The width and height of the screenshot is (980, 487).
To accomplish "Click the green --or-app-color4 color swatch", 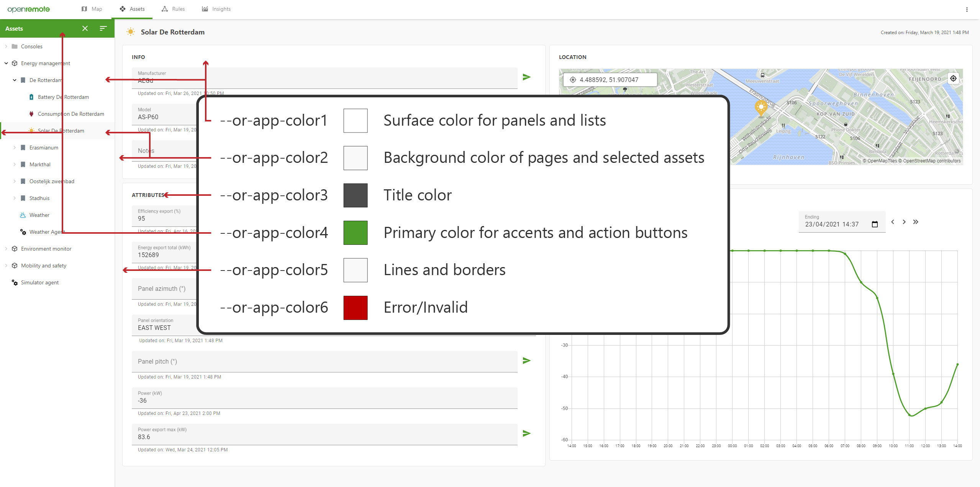I will pyautogui.click(x=355, y=233).
